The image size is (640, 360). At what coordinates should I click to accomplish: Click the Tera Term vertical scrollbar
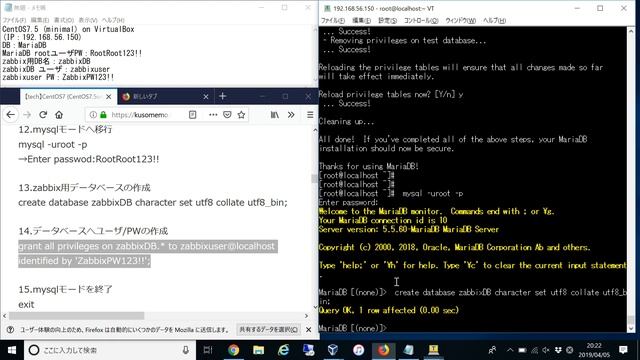631,180
